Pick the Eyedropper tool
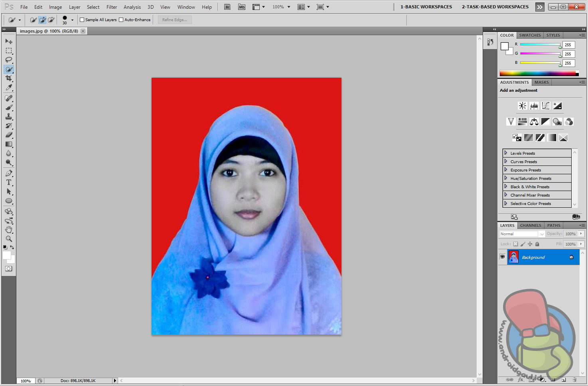The width and height of the screenshot is (588, 386). 9,87
